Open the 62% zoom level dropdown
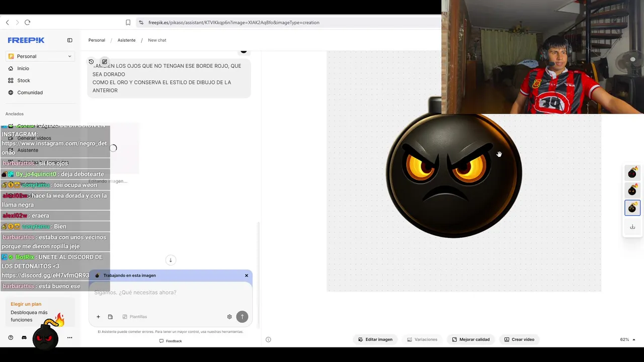The height and width of the screenshot is (362, 644). click(627, 339)
